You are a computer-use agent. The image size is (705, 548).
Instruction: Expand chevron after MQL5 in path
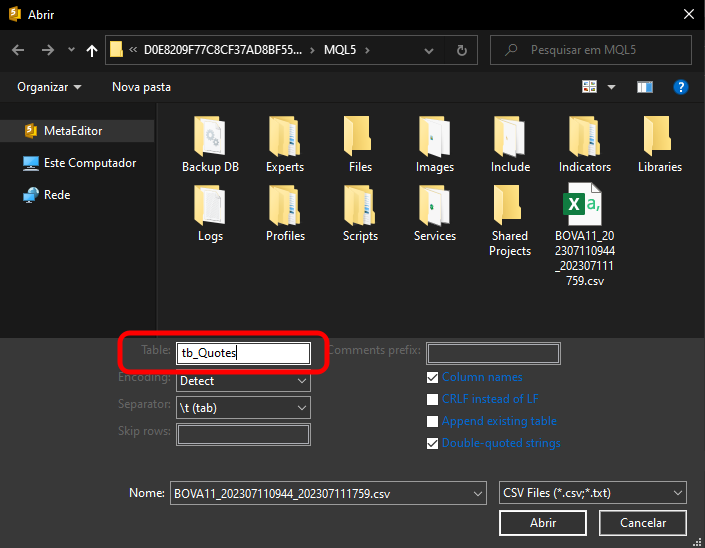pyautogui.click(x=367, y=50)
